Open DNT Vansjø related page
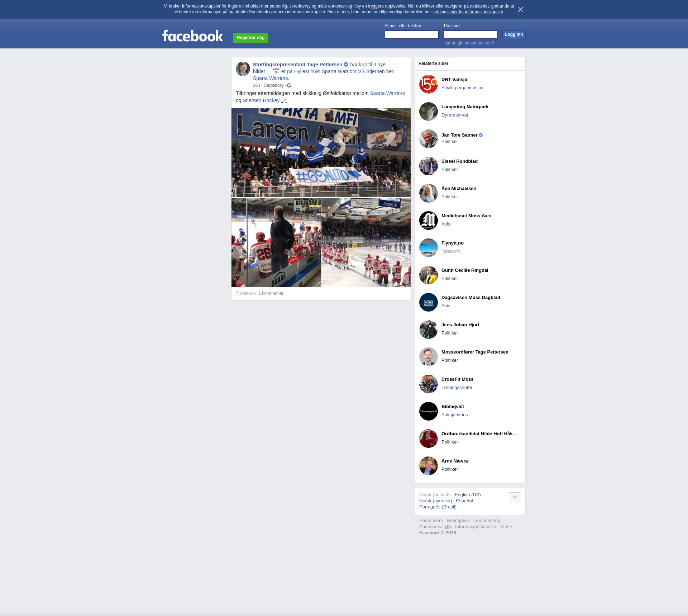688x616 pixels. click(454, 80)
